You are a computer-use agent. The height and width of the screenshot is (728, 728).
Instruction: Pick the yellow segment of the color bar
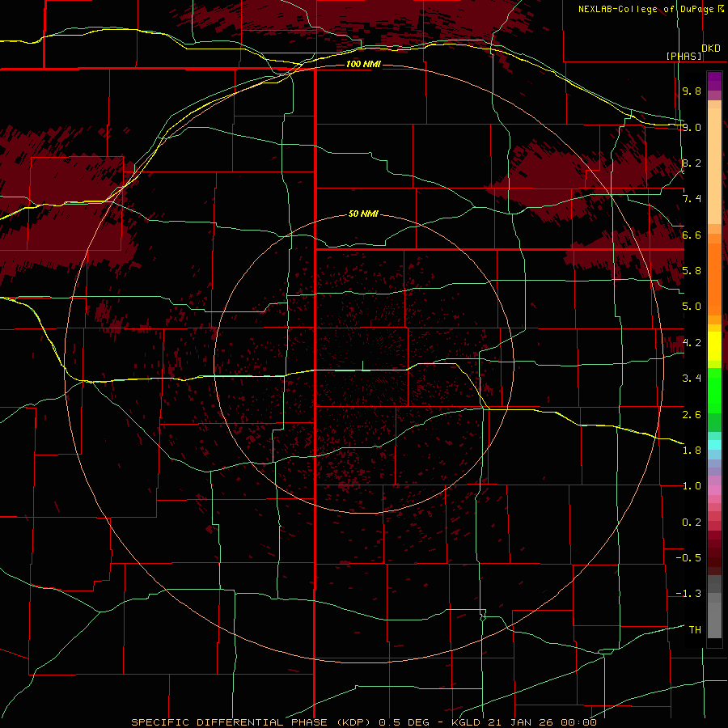[x=714, y=346]
